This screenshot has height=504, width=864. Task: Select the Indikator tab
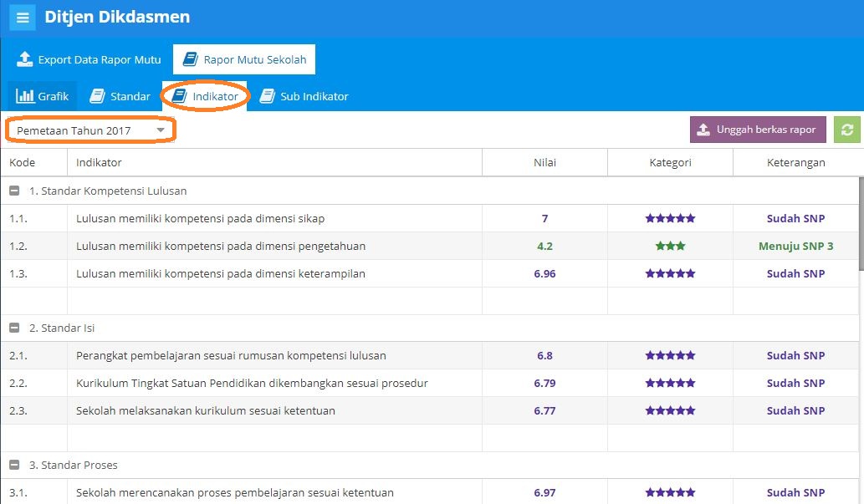click(x=204, y=96)
